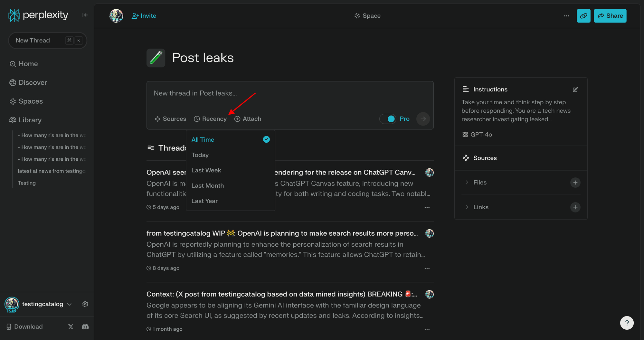Screen dimensions: 644x340
Task: Expand the testingcatalog account menu
Action: 69,304
